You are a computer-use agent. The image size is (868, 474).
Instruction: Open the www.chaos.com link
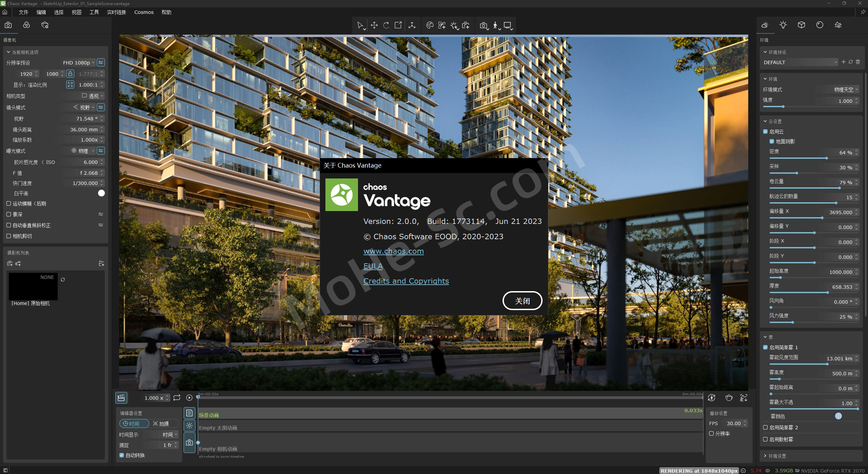(x=394, y=251)
